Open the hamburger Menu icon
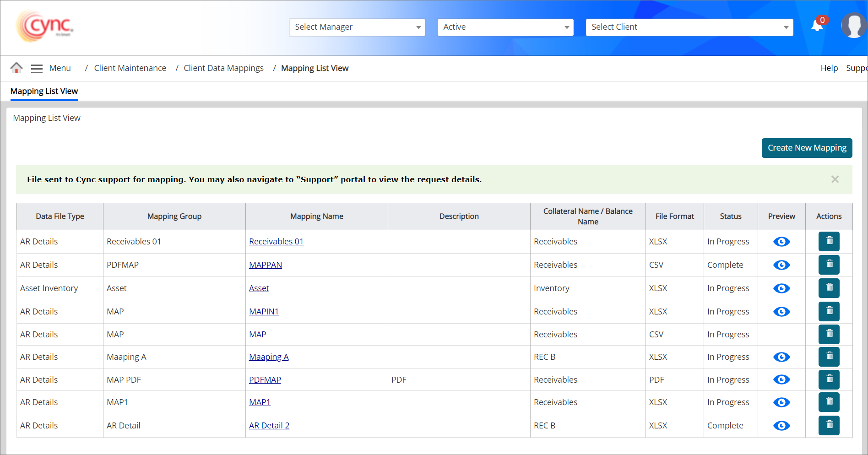This screenshot has width=868, height=455. coord(37,69)
